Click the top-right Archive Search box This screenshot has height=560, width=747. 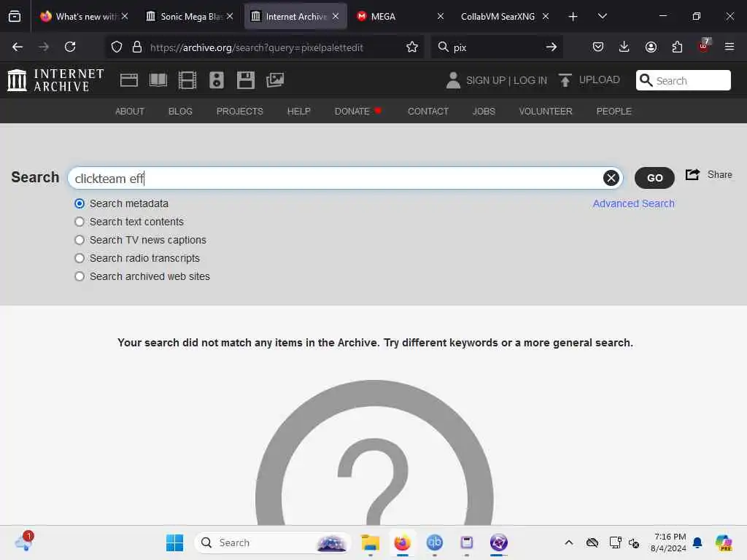(x=683, y=80)
